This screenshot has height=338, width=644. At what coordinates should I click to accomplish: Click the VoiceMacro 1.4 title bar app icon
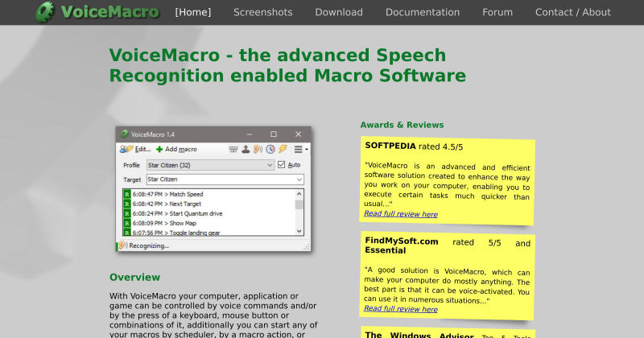click(125, 134)
